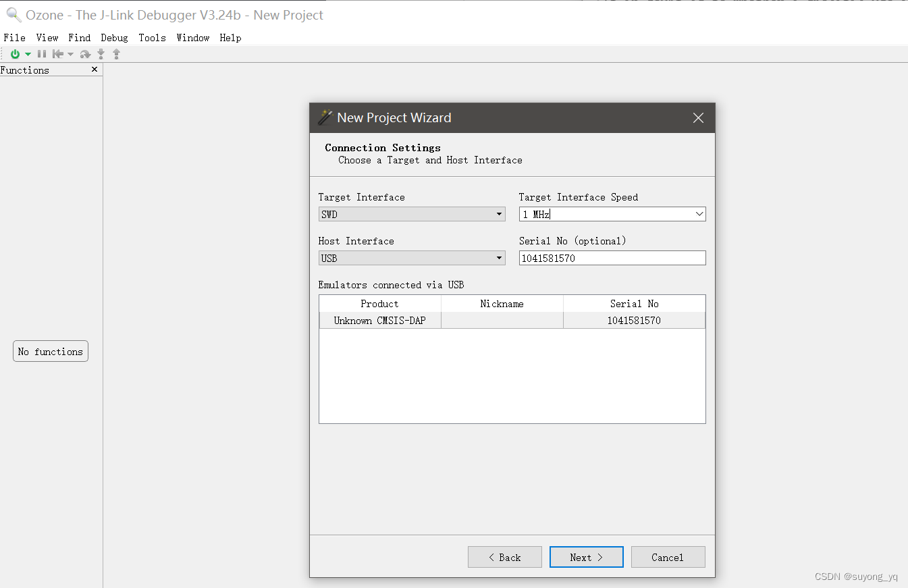908x588 pixels.
Task: Close the New Project Wizard dialog
Action: point(698,118)
